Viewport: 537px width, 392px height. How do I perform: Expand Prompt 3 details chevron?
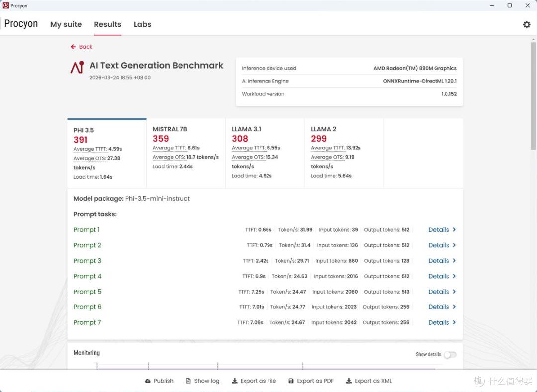[x=454, y=260]
